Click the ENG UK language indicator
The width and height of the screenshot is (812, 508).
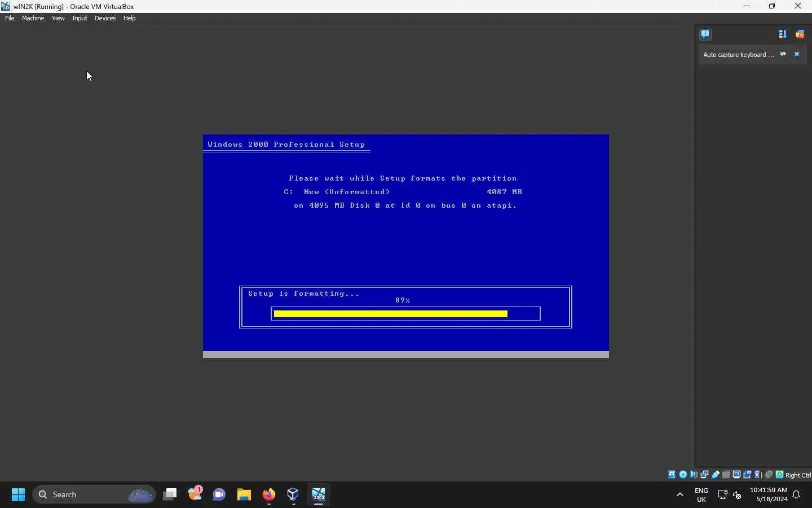point(701,494)
